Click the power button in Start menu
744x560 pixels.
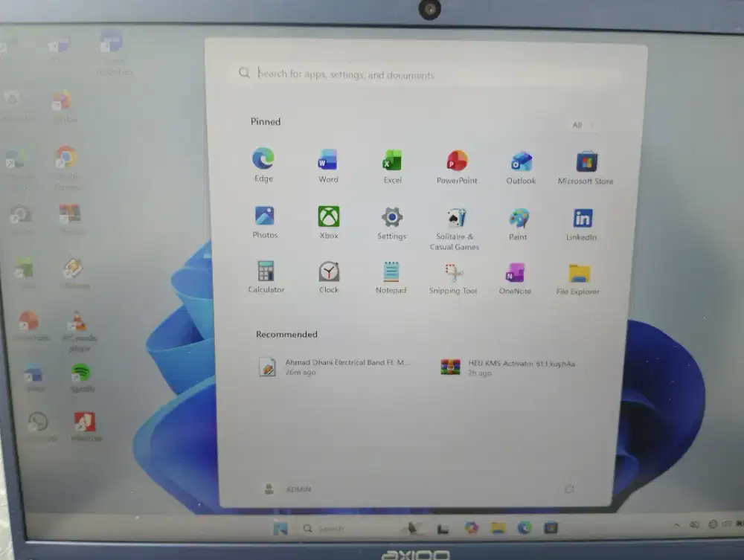[569, 489]
